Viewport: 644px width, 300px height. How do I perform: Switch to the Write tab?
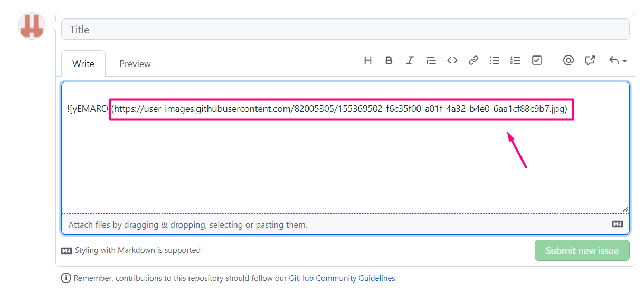[83, 64]
